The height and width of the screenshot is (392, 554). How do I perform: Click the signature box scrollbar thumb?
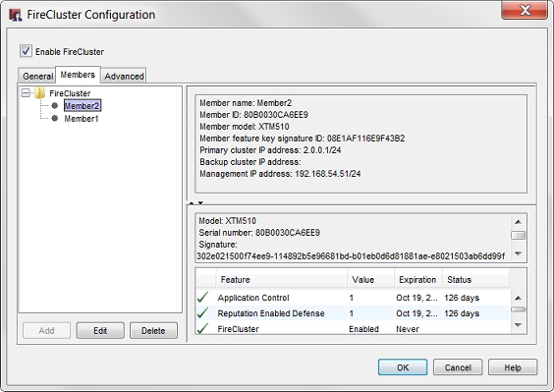tap(518, 235)
